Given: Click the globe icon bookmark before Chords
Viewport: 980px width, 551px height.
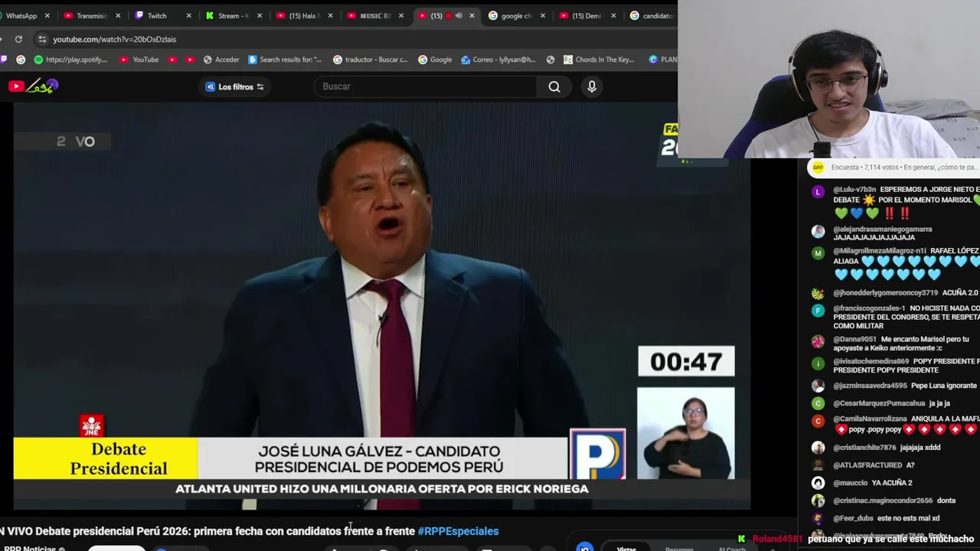Looking at the screenshot, I should point(550,60).
